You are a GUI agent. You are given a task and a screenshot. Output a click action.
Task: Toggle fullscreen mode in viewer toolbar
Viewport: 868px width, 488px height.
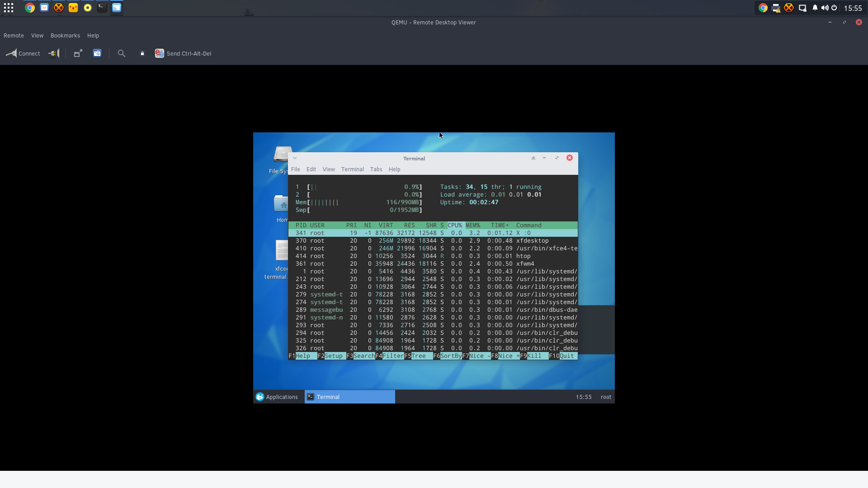pos(78,53)
